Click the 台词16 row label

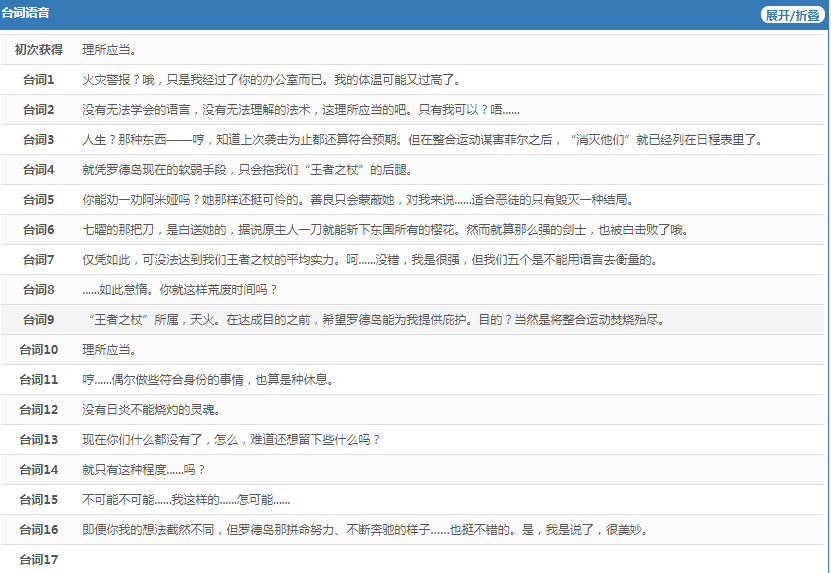[39, 530]
